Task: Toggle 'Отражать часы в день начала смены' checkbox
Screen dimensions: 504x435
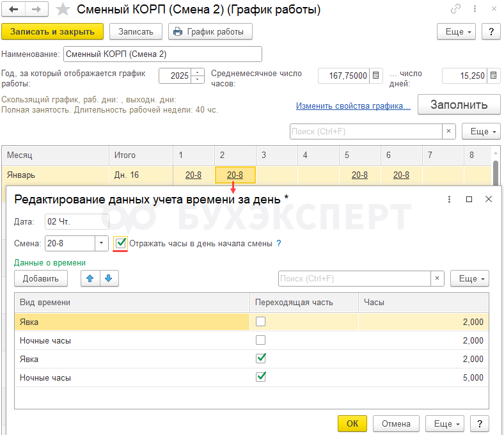Action: tap(120, 243)
